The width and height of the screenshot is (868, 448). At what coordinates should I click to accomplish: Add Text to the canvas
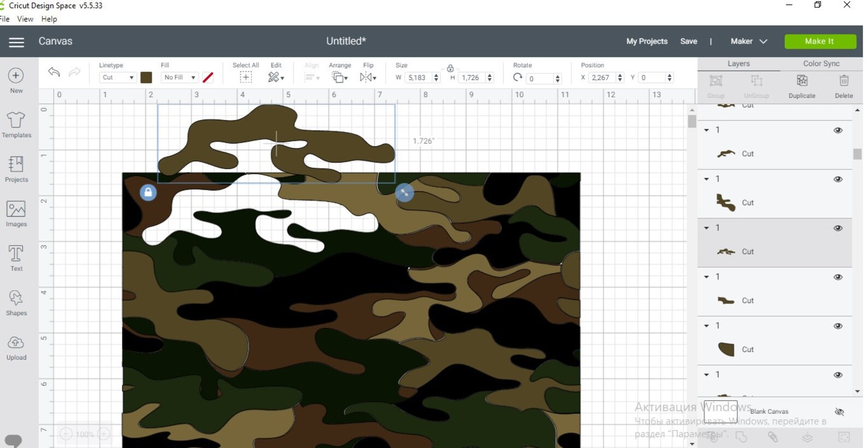[16, 258]
